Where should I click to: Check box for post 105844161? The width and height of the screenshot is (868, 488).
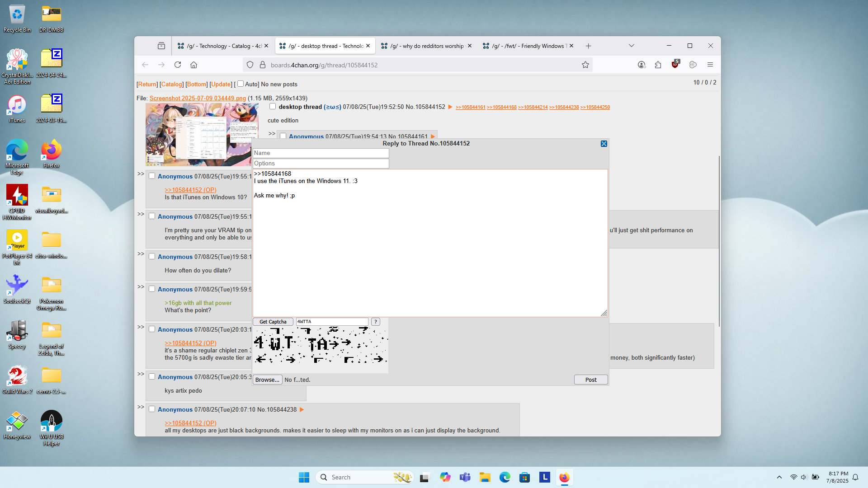click(283, 136)
